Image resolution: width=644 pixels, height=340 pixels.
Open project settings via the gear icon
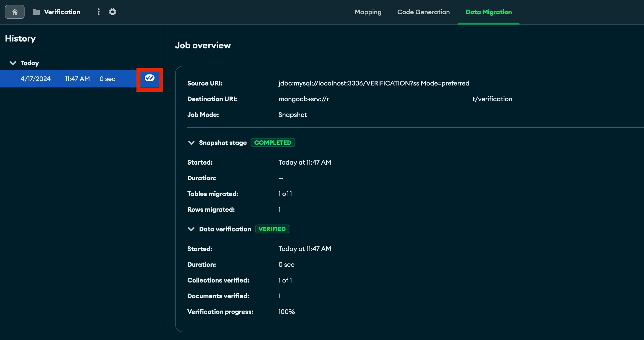pyautogui.click(x=112, y=12)
